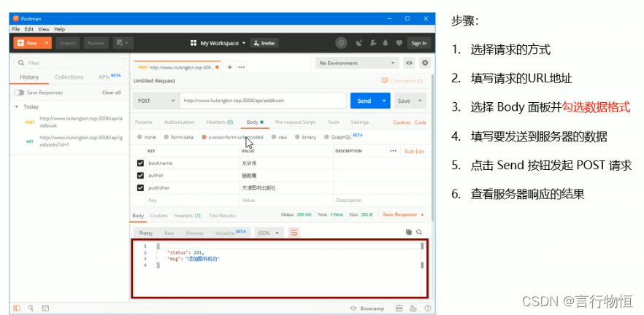
Task: Click the workspace grid icon beside My Workspace
Action: click(x=193, y=43)
